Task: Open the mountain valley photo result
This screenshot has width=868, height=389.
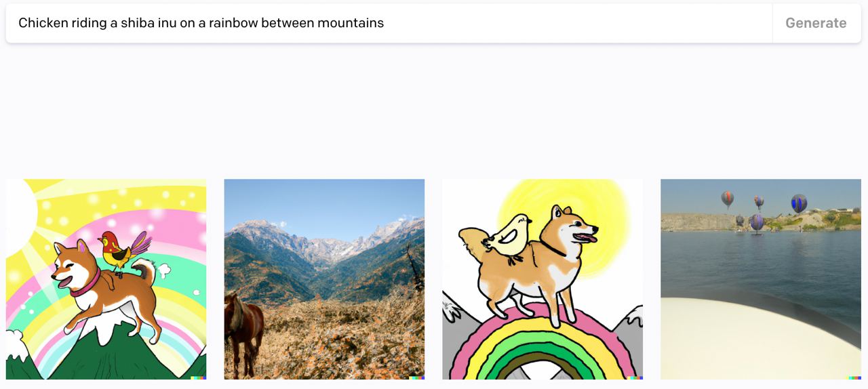Action: 324,279
